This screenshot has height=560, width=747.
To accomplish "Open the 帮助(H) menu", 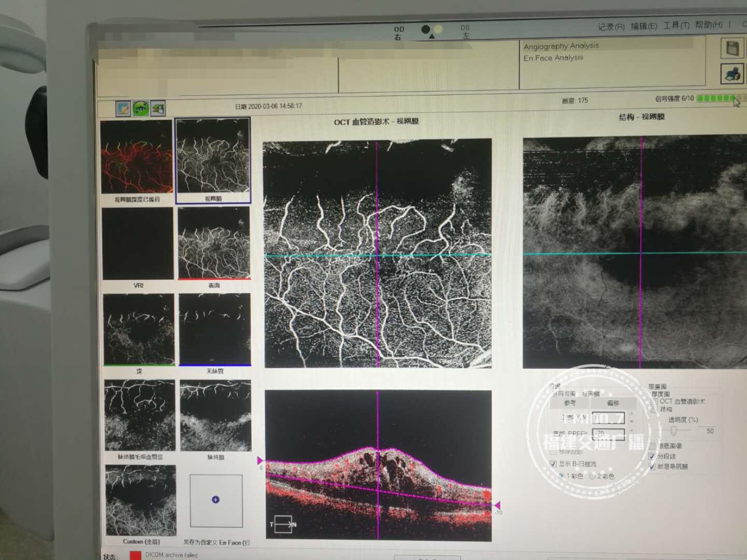I will click(709, 24).
